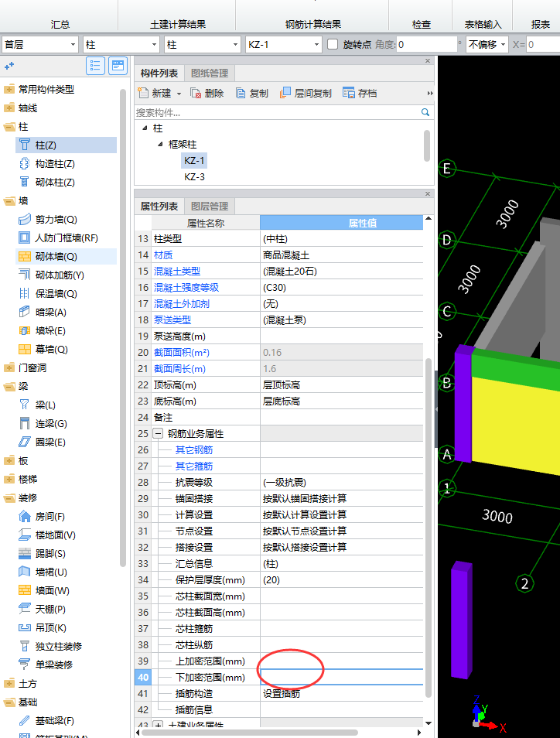Click the 删除 button

click(x=207, y=93)
